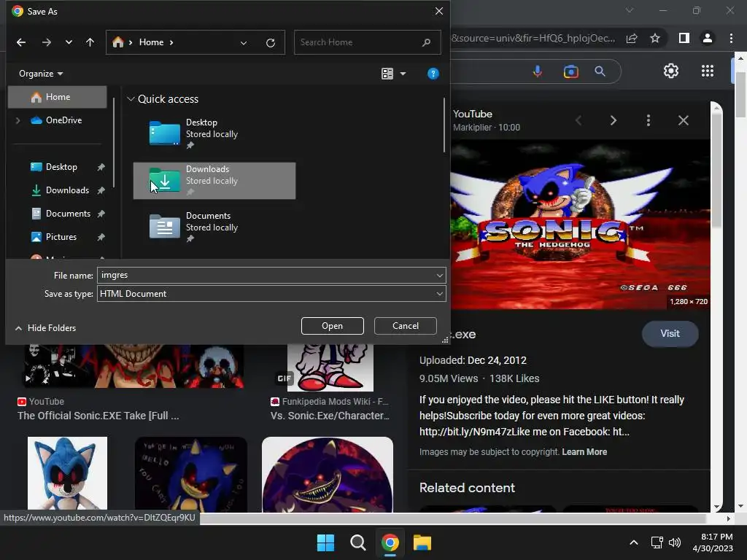Search by image camera icon
Viewport: 747px width, 560px height.
point(570,71)
